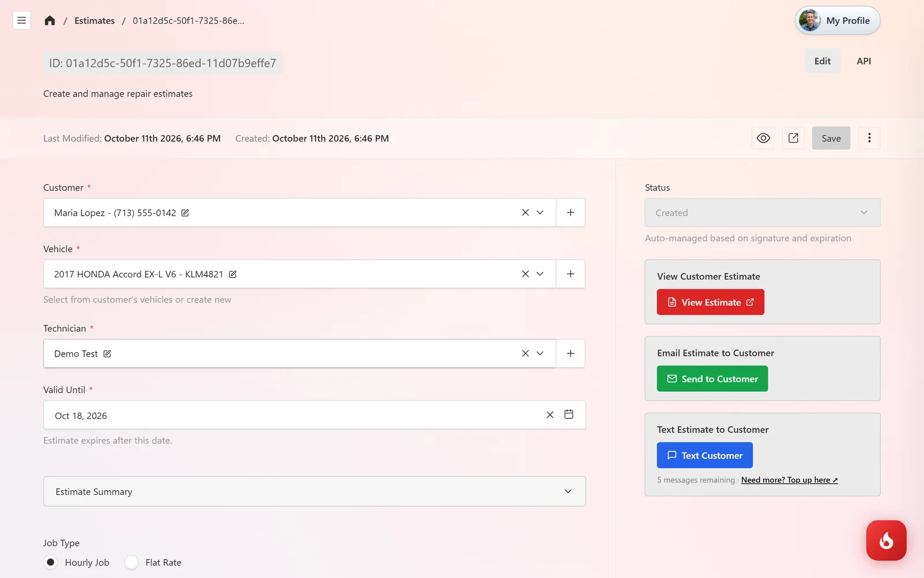Open the My Profile menu
The height and width of the screenshot is (578, 924).
tap(837, 21)
